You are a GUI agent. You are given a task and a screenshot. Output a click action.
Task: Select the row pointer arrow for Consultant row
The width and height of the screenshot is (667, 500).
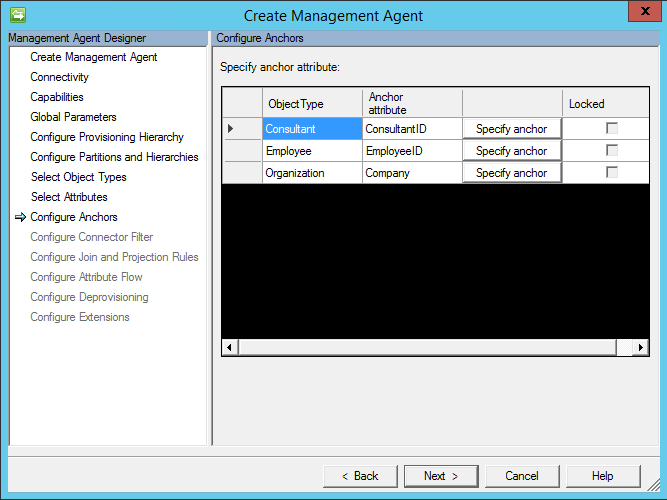231,129
